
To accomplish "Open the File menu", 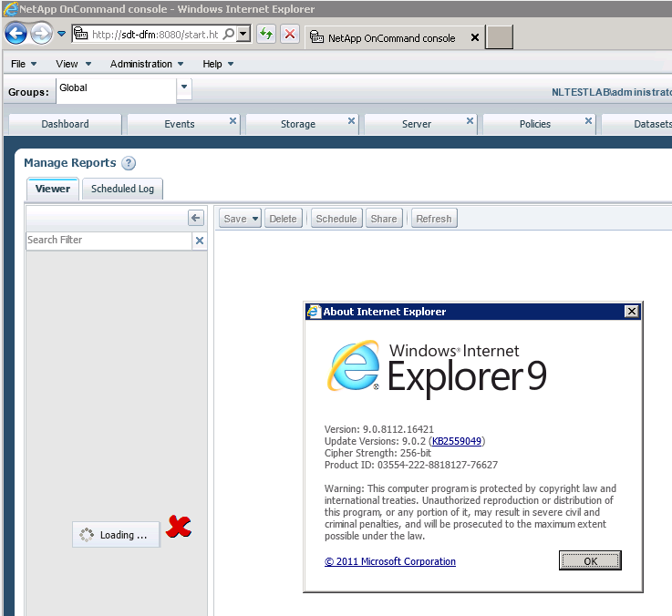I will [x=23, y=64].
